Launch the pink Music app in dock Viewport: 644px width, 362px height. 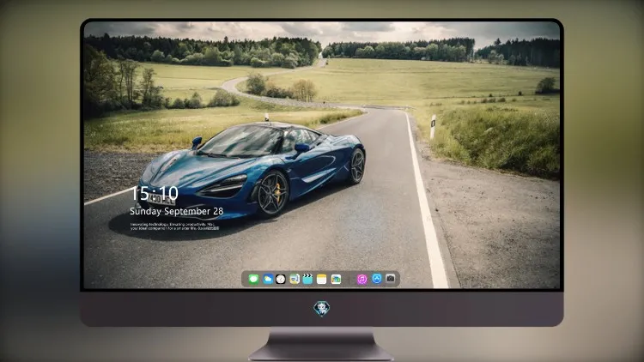point(361,279)
